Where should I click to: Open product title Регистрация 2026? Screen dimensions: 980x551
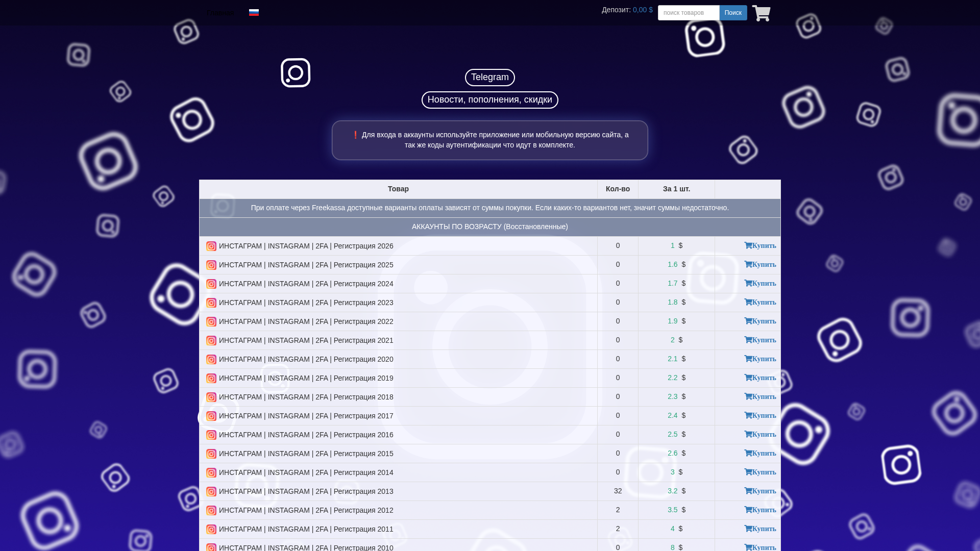tap(306, 246)
